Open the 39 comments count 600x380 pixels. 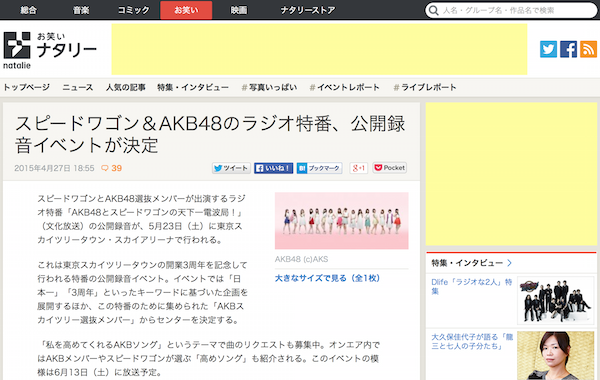[x=117, y=168]
